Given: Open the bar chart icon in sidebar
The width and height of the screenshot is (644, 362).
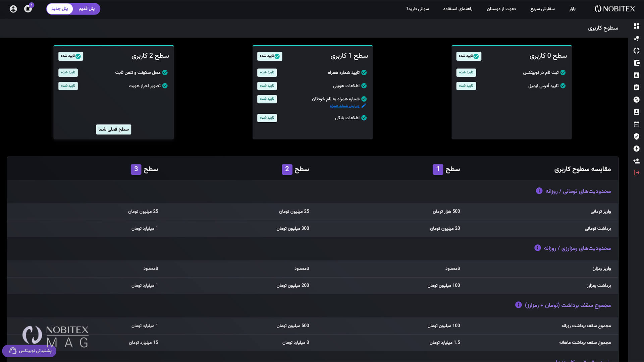Looking at the screenshot, I should click(636, 75).
